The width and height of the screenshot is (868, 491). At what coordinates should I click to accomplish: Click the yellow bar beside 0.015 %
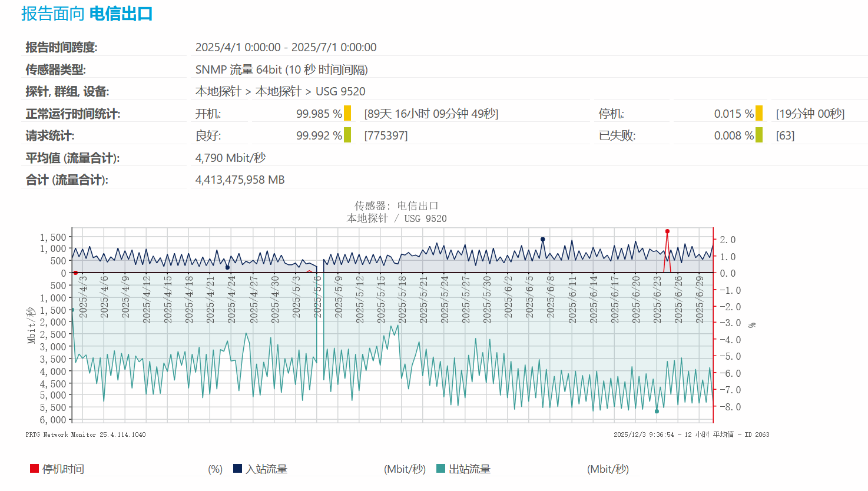click(759, 113)
